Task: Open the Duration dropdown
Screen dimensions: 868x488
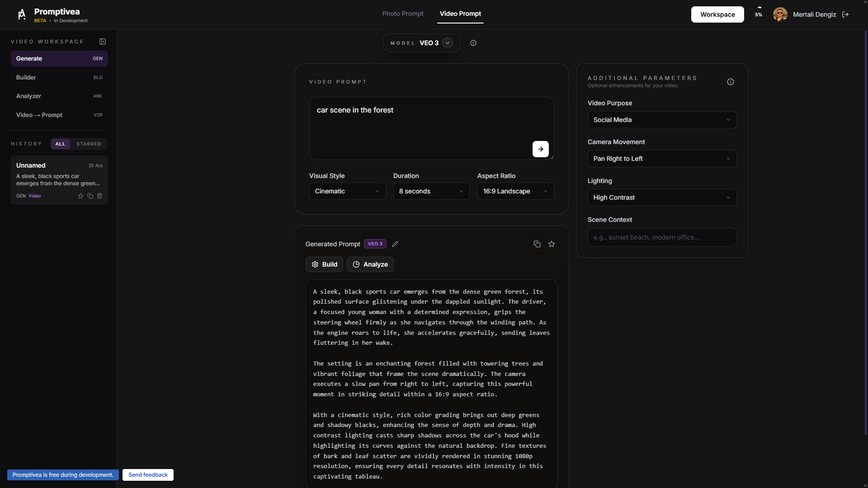Action: point(431,191)
